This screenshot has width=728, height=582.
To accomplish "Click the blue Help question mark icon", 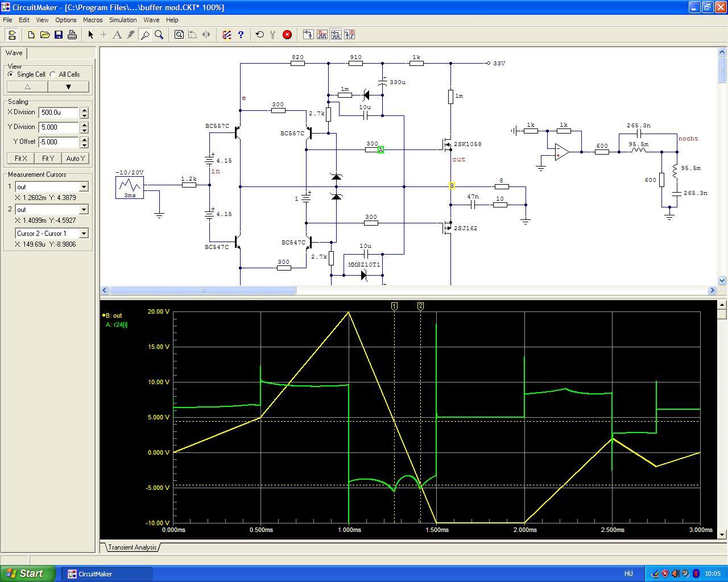I will coord(241,35).
